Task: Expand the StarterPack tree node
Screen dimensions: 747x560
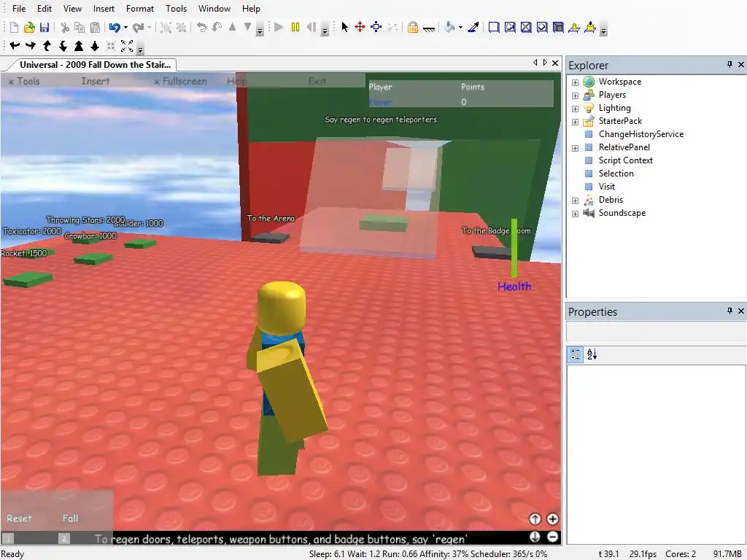Action: [x=575, y=122]
